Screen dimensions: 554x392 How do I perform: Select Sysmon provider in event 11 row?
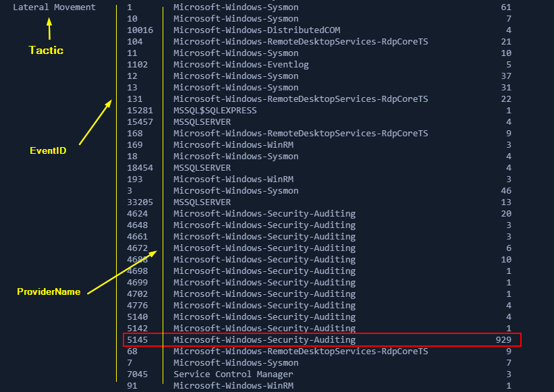click(x=236, y=53)
